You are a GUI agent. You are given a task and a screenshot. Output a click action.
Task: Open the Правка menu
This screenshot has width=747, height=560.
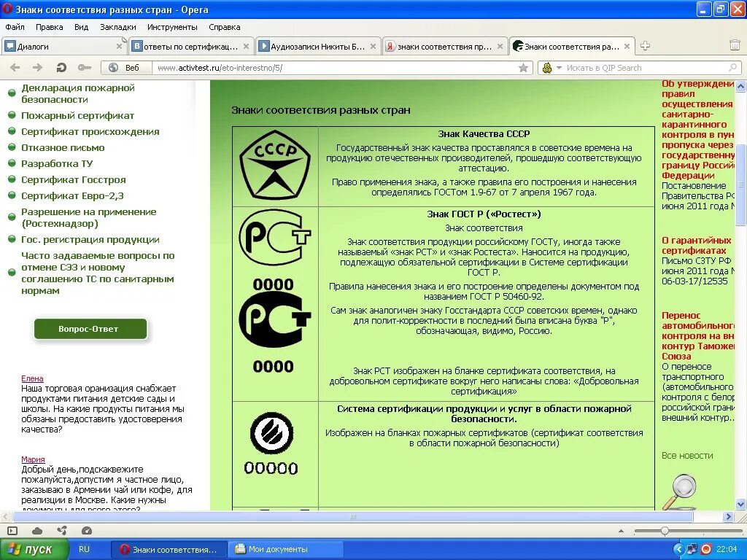(x=49, y=27)
